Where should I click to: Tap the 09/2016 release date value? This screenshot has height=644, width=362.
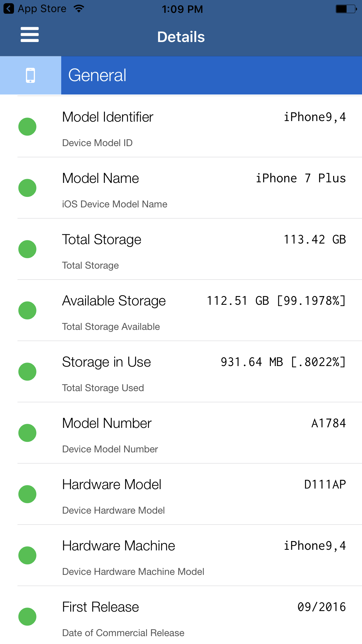[x=321, y=607]
